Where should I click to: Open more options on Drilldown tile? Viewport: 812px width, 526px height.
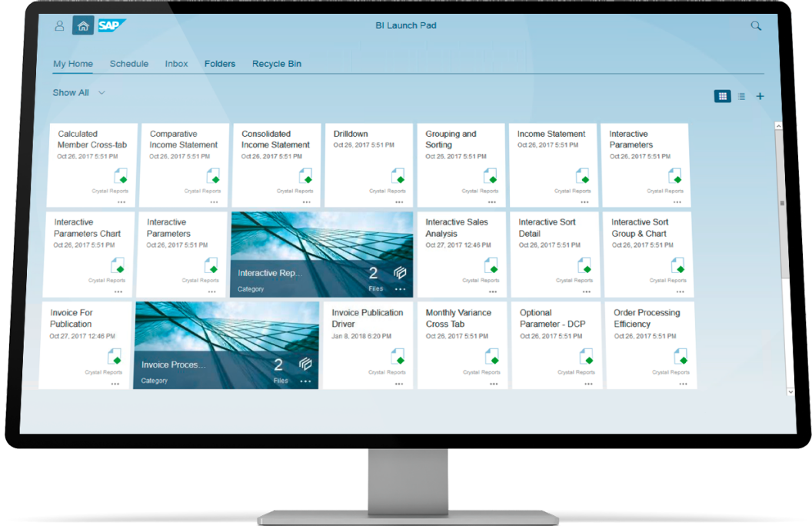tap(399, 202)
